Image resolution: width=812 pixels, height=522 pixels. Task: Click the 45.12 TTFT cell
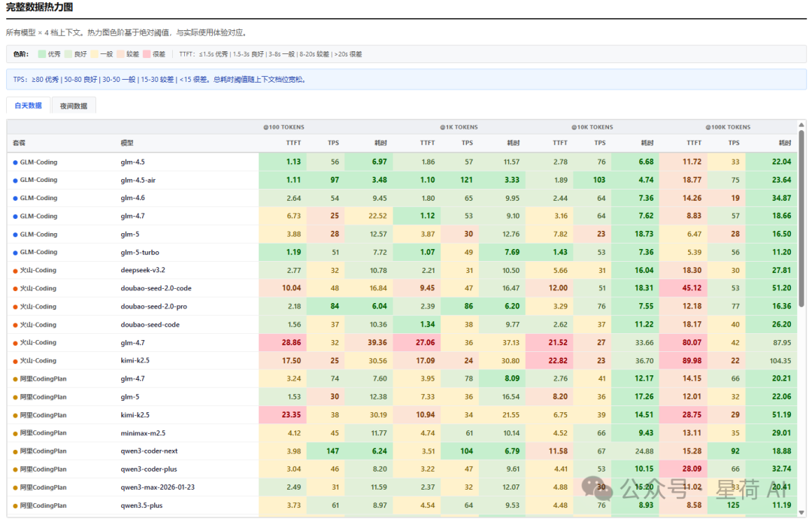683,288
